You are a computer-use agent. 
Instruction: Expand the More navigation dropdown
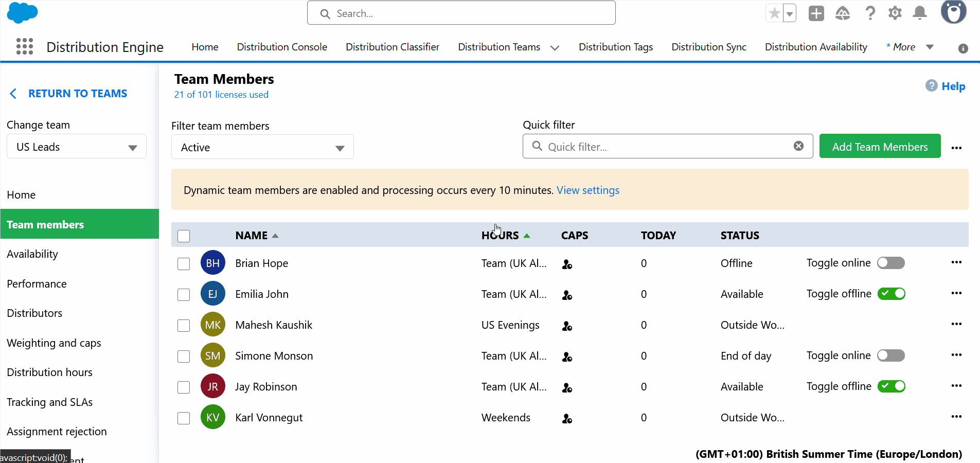(930, 47)
